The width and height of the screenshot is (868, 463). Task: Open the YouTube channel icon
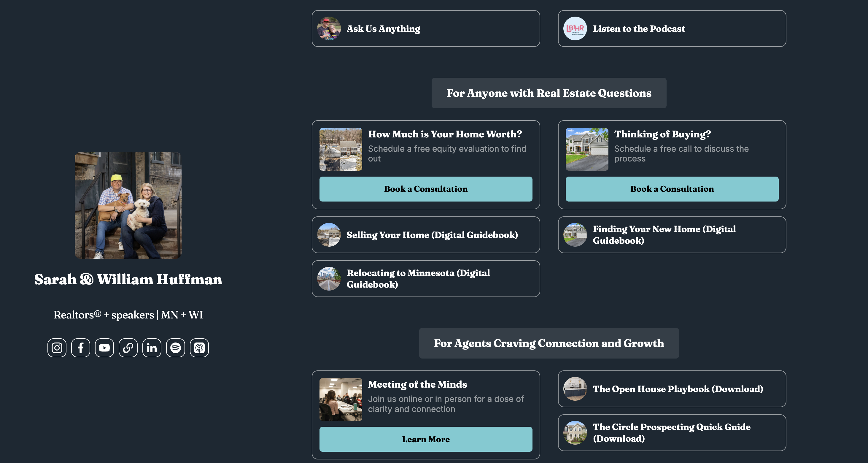[x=104, y=348]
